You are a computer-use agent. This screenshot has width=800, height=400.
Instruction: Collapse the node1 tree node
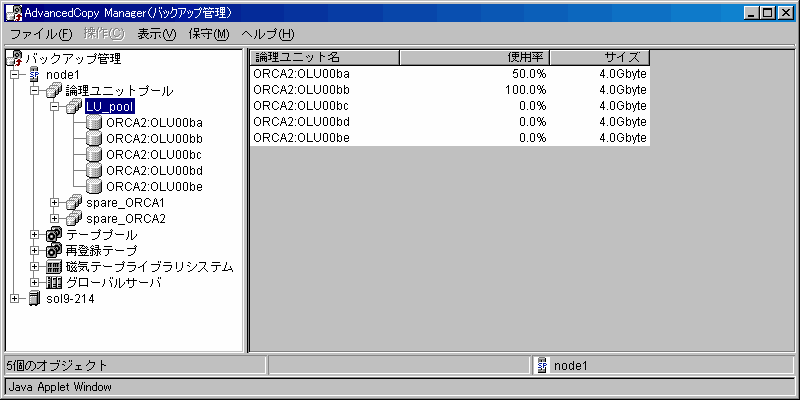(14, 75)
